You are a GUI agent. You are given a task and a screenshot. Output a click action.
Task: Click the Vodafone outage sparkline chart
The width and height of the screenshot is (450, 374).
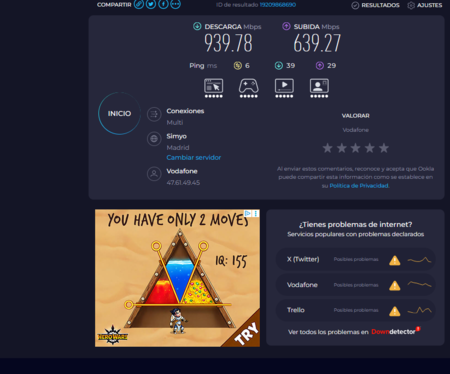(419, 284)
